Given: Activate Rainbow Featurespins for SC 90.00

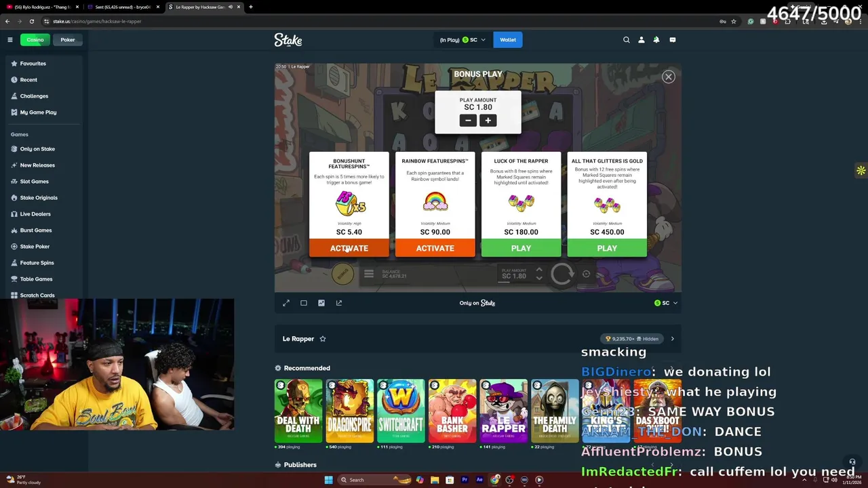Looking at the screenshot, I should [x=435, y=248].
